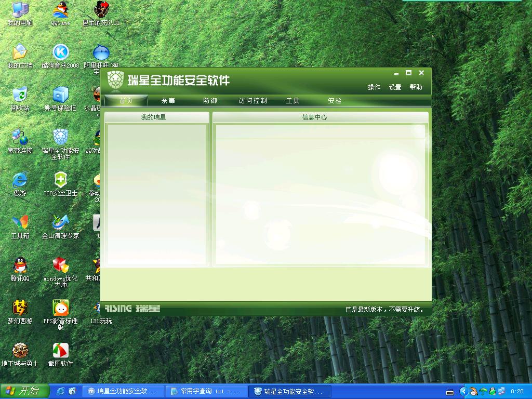This screenshot has width=532, height=399.
Task: Close the 瑞星全功能安全软件 window
Action: (421, 73)
